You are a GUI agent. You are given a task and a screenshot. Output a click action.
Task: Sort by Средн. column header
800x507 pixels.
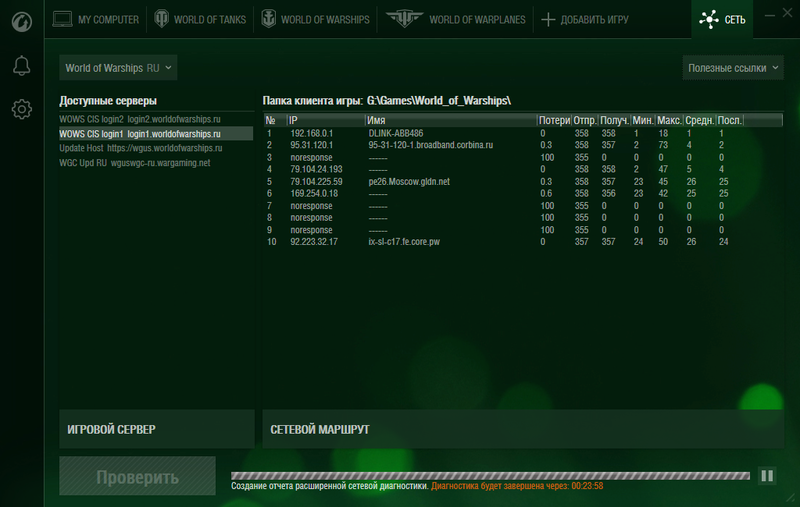[699, 120]
